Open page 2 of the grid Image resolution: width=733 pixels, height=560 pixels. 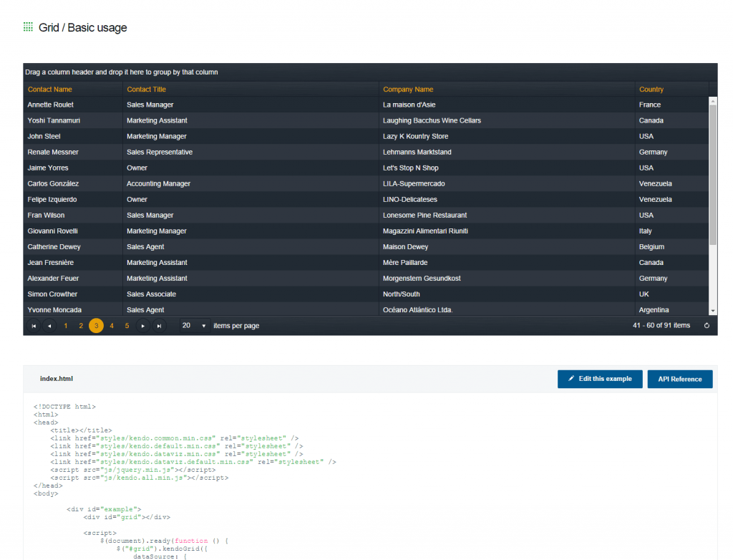[x=81, y=326]
